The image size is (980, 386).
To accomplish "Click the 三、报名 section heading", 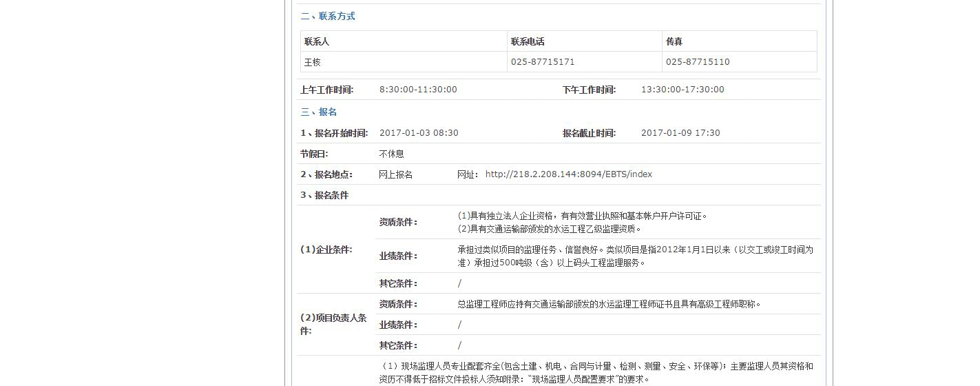I will click(x=319, y=112).
